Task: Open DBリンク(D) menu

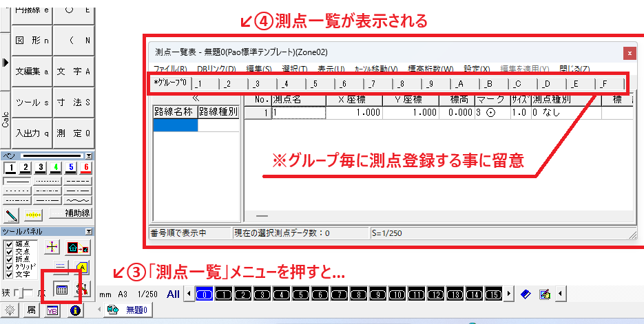Action: point(216,69)
